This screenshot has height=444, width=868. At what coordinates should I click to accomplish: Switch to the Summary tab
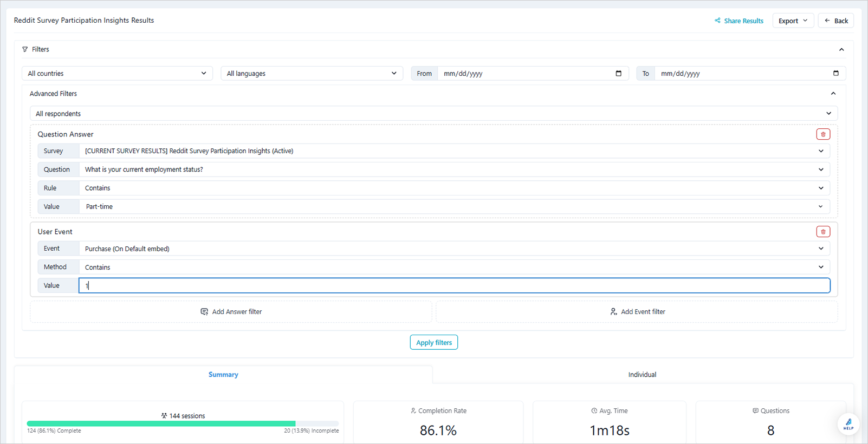click(223, 375)
